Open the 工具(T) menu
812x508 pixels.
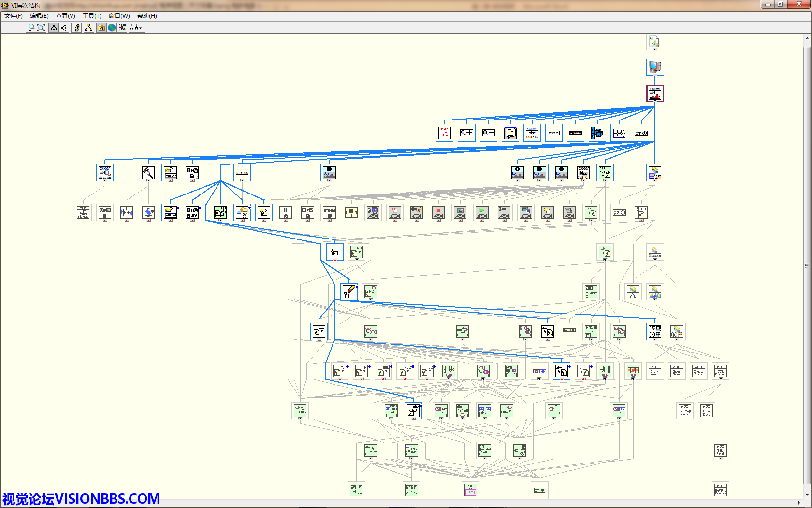click(x=92, y=16)
